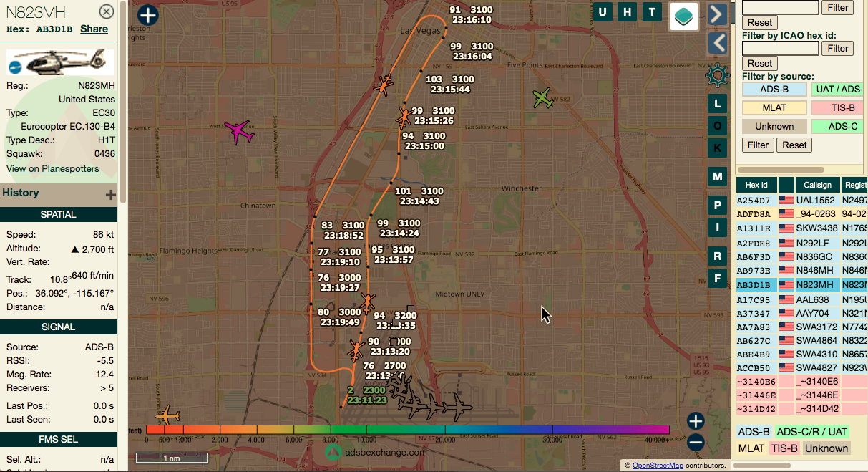This screenshot has width=868, height=472.
Task: Click the right arrow sidebar button
Action: (x=718, y=14)
